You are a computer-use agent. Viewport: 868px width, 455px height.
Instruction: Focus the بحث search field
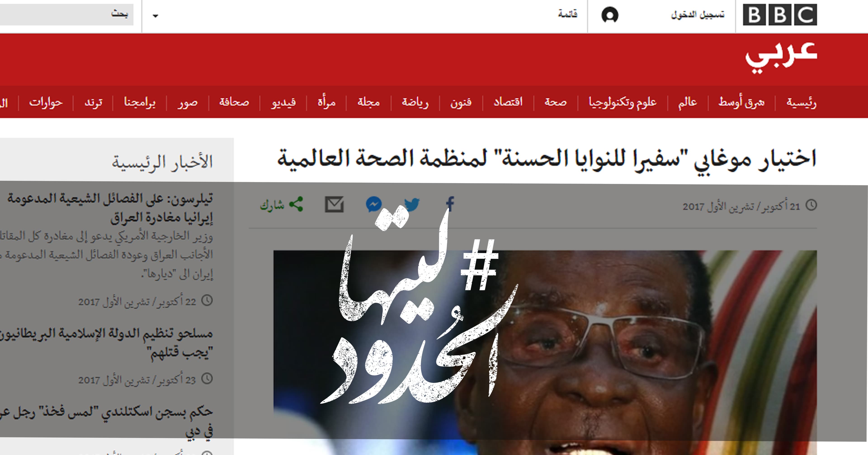click(x=67, y=14)
